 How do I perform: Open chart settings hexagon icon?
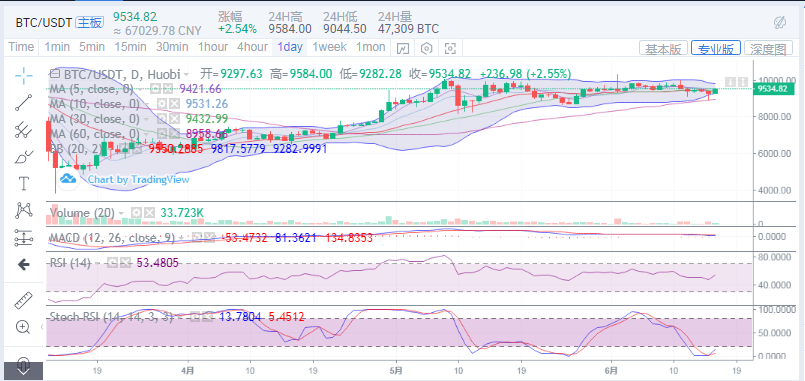(x=426, y=48)
